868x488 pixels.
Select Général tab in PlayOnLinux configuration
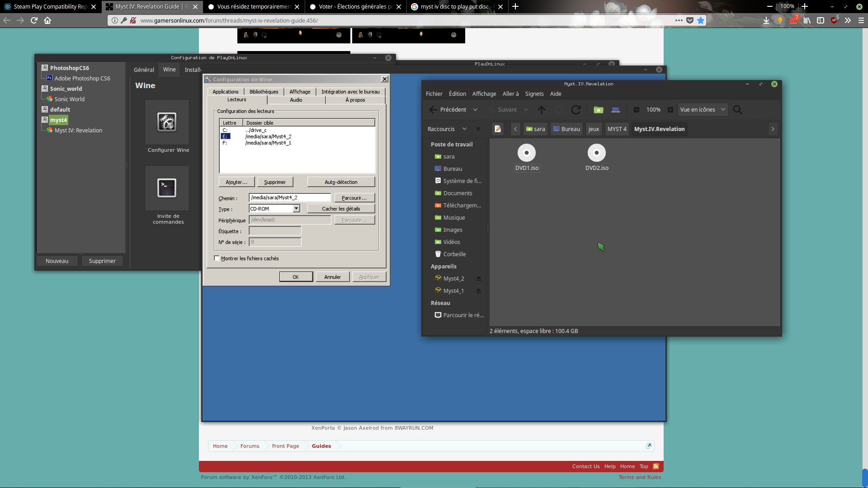[144, 70]
